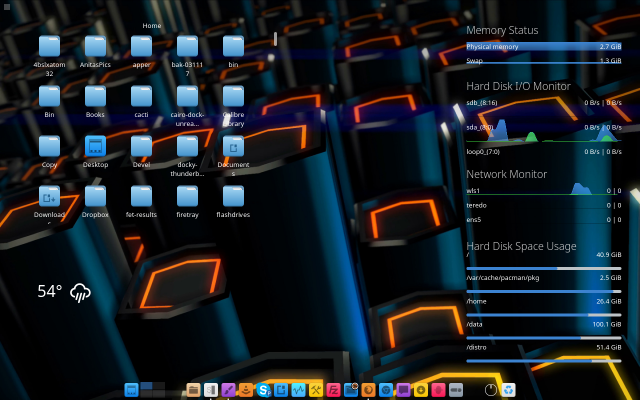Launch FileZilla from the dock

pyautogui.click(x=334, y=389)
